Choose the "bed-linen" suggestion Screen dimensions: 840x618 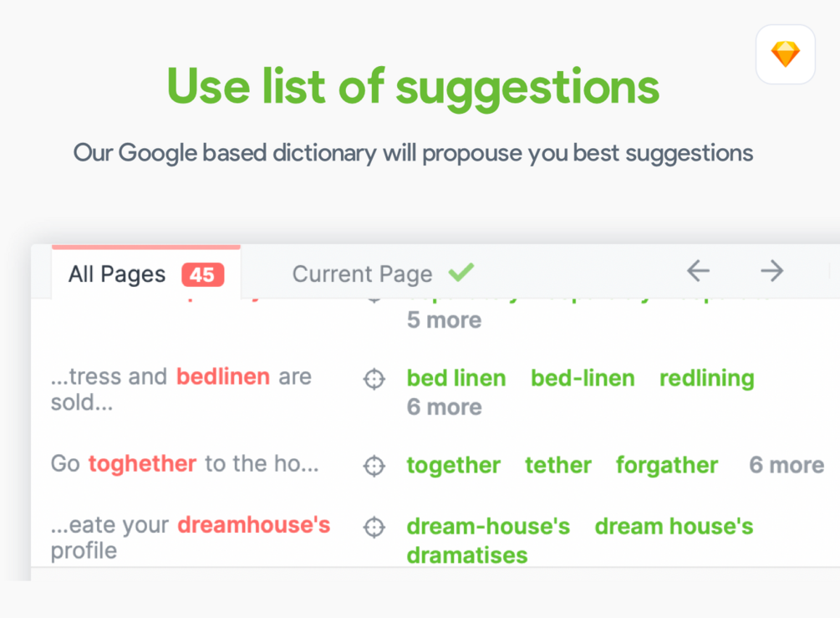click(583, 378)
